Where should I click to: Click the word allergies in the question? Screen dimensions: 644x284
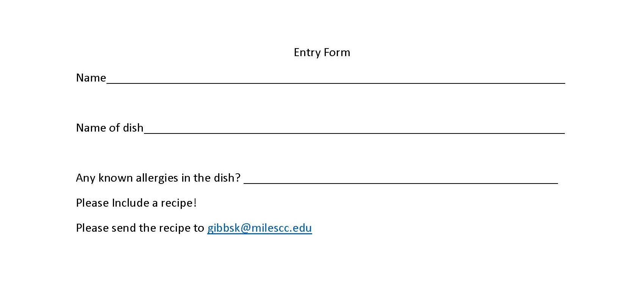tap(157, 178)
